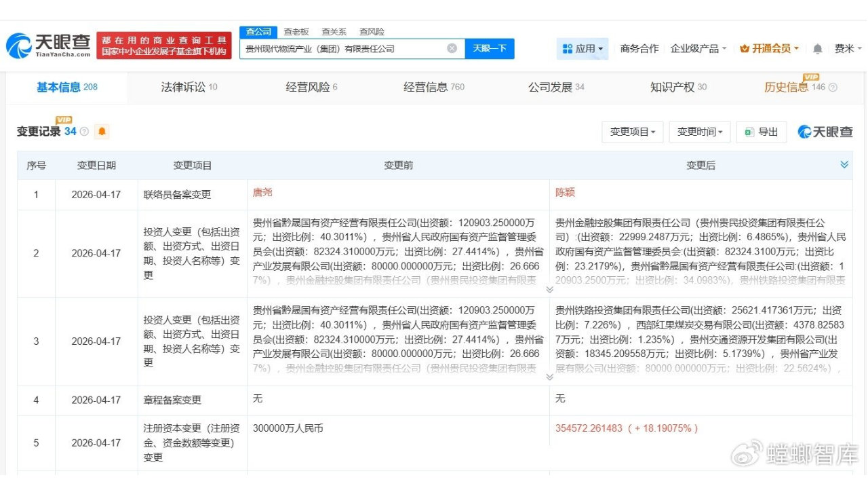Click the 变更前 column header
The height and width of the screenshot is (488, 868).
click(x=398, y=165)
